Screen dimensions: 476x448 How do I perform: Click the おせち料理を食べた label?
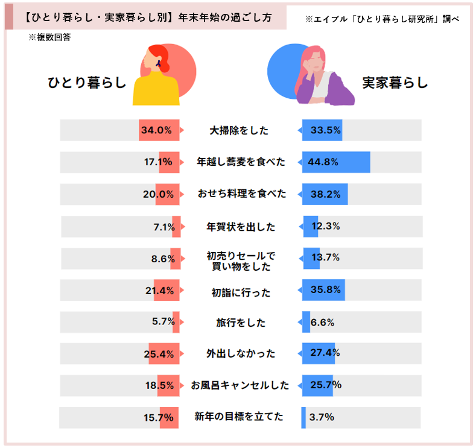pyautogui.click(x=241, y=194)
